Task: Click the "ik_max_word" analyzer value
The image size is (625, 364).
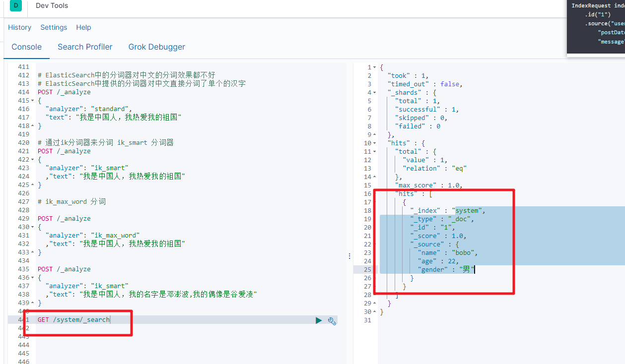Action: 116,235
